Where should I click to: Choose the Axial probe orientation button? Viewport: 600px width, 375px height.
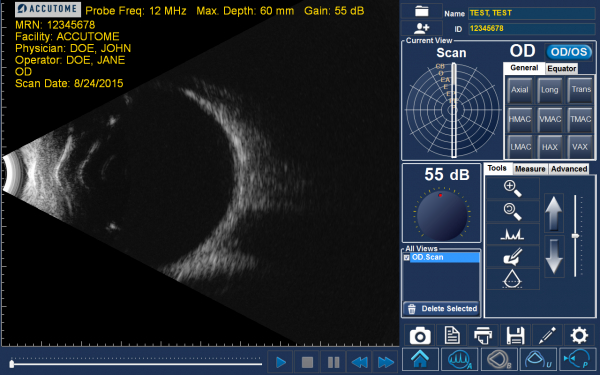point(520,90)
